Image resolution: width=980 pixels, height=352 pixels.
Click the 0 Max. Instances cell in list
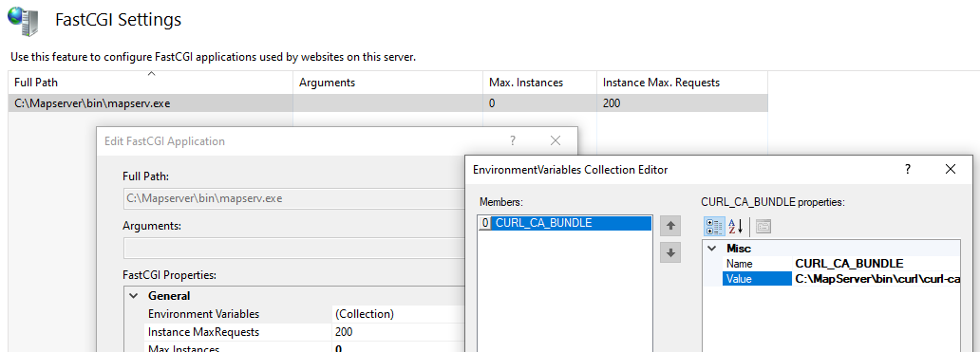click(x=540, y=103)
